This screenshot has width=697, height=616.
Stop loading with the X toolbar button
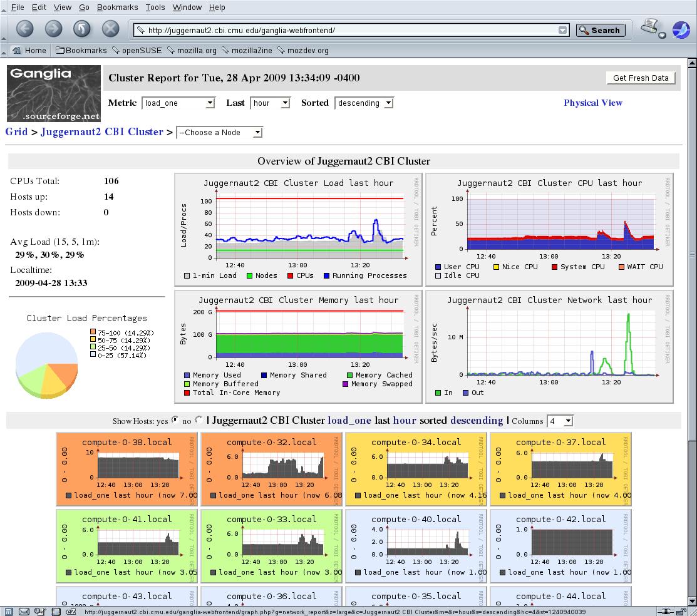click(110, 29)
